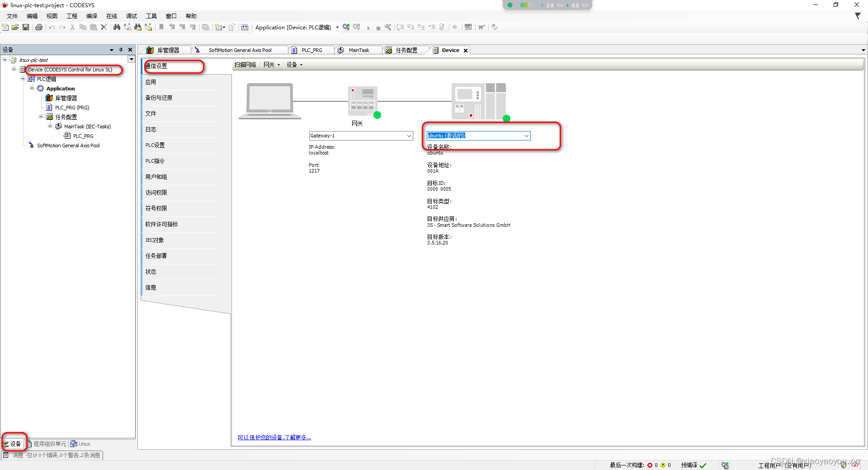The height and width of the screenshot is (470, 868).
Task: Open the 在线 menu
Action: [112, 16]
